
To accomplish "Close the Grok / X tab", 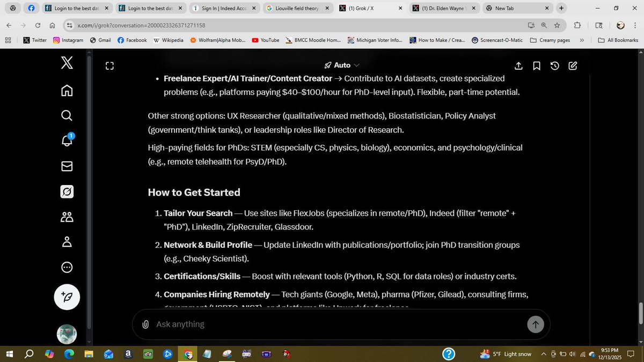I will coord(400,9).
